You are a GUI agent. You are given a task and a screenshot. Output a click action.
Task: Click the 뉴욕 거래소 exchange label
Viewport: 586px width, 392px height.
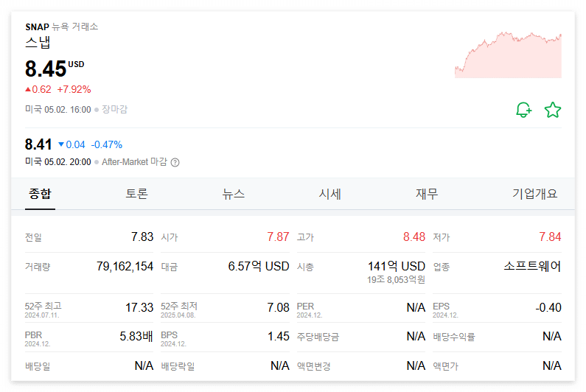[x=74, y=27]
